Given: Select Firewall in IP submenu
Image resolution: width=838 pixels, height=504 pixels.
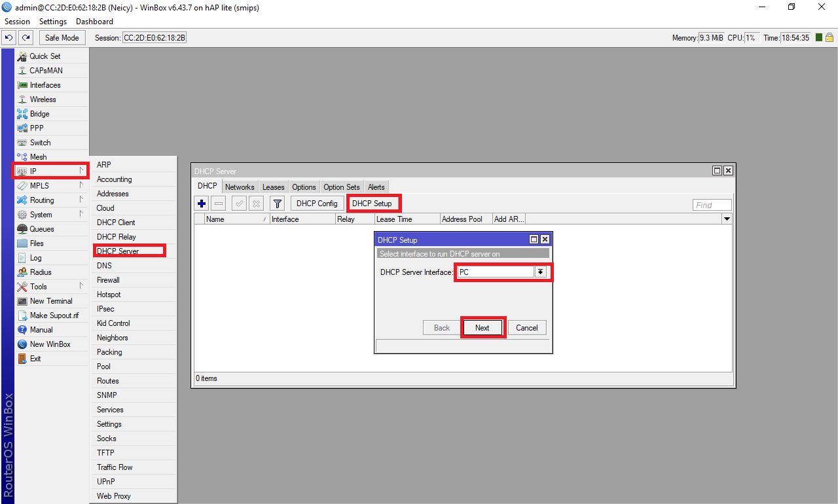Looking at the screenshot, I should click(134, 280).
